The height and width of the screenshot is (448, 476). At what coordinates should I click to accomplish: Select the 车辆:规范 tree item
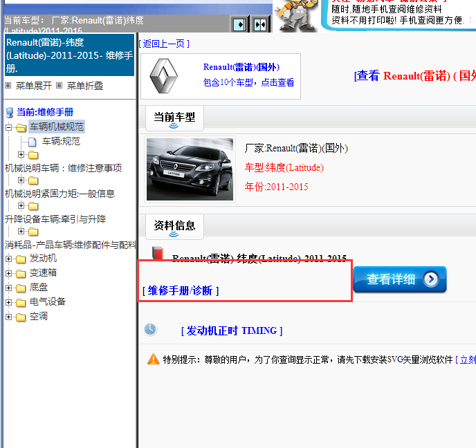(62, 141)
